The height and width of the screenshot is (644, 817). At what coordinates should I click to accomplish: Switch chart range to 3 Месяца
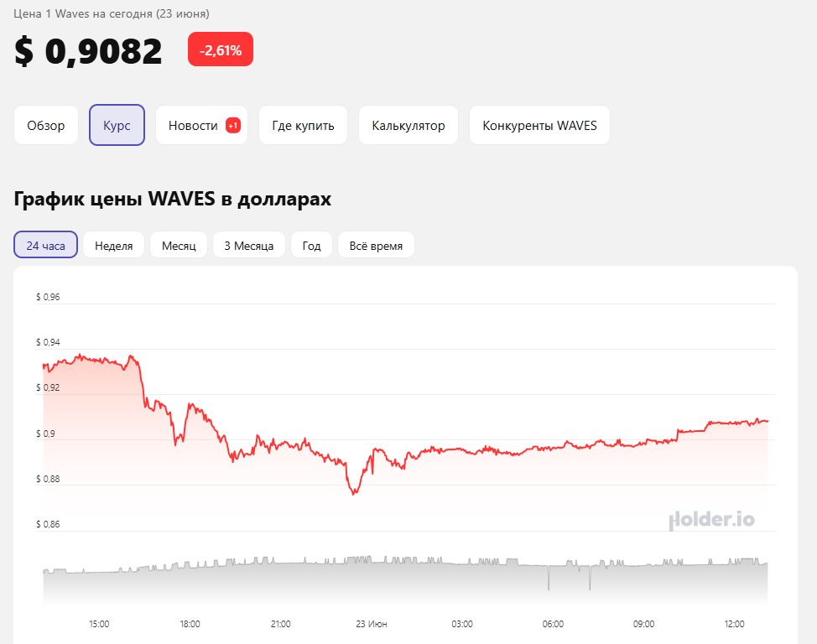coord(249,245)
